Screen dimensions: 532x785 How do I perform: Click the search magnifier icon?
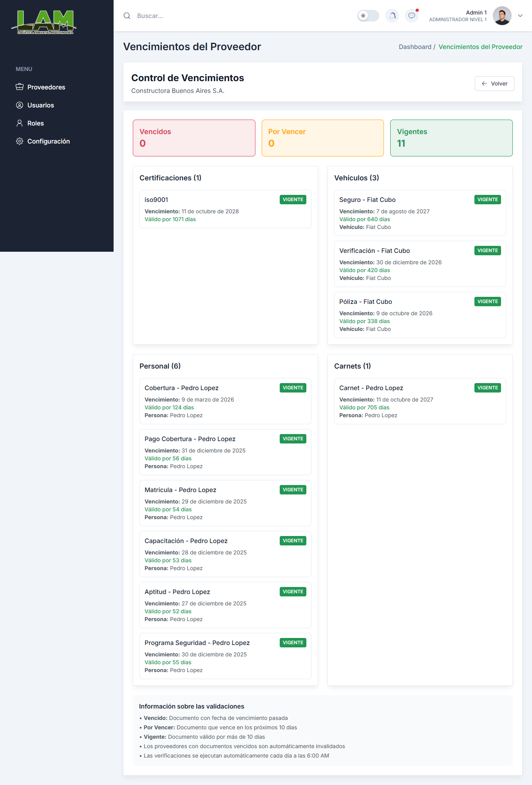click(x=127, y=16)
